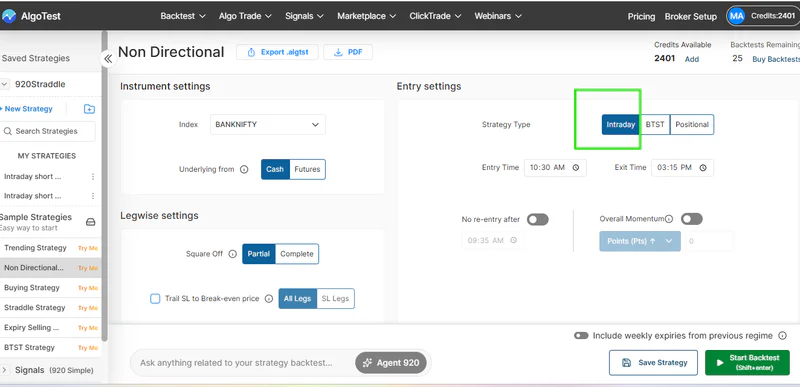Toggle Include weekly expiries from previous regime

pyautogui.click(x=581, y=336)
